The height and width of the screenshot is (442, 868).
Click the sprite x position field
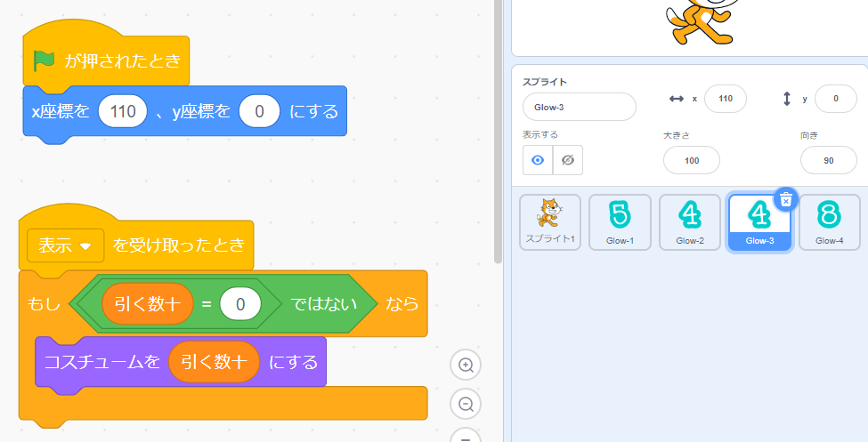coord(725,99)
